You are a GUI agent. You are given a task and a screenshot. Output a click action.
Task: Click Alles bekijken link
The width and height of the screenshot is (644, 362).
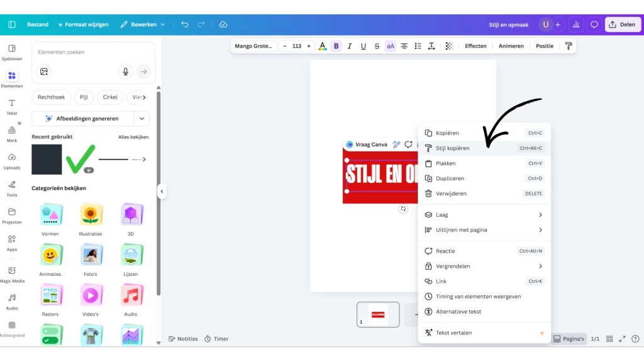pyautogui.click(x=133, y=137)
